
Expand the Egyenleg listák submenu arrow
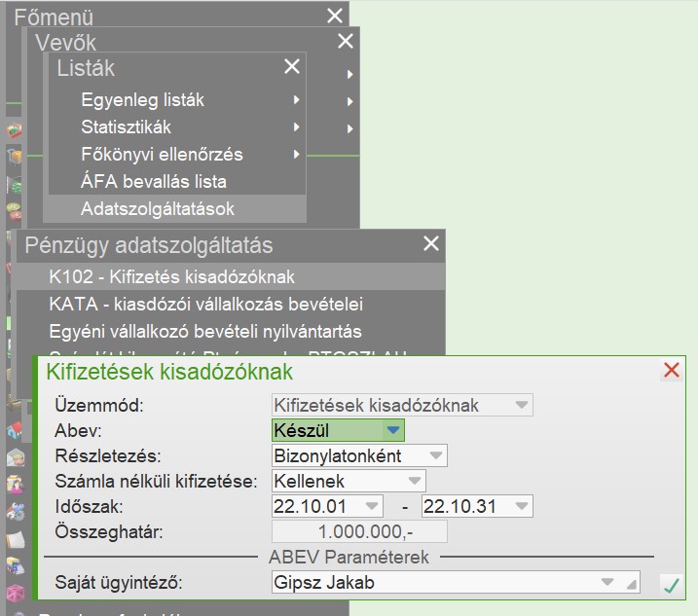tap(297, 100)
